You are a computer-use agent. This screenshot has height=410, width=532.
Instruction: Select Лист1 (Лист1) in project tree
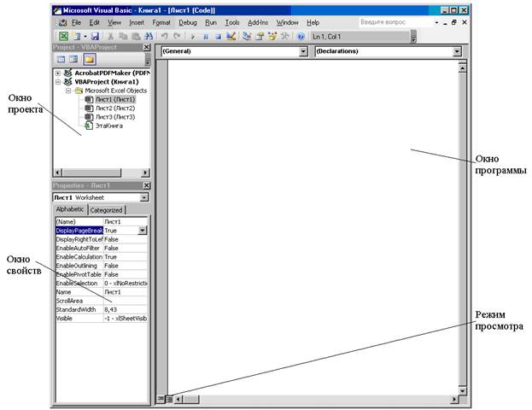coord(115,99)
